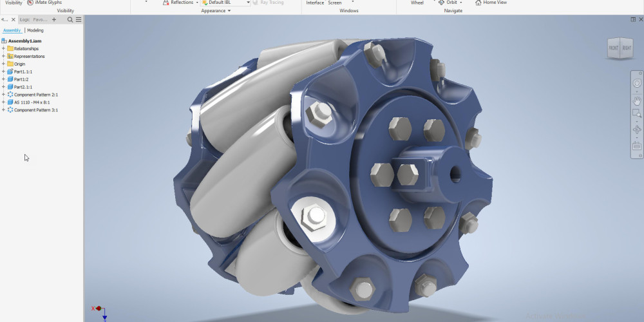
Task: Select the Zoom window tool
Action: point(637,114)
